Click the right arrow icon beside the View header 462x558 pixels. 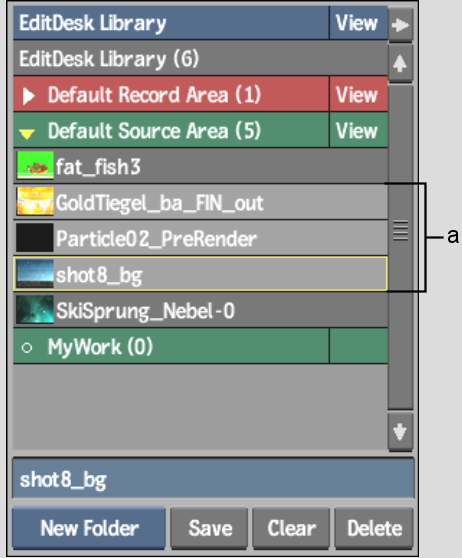coord(400,25)
